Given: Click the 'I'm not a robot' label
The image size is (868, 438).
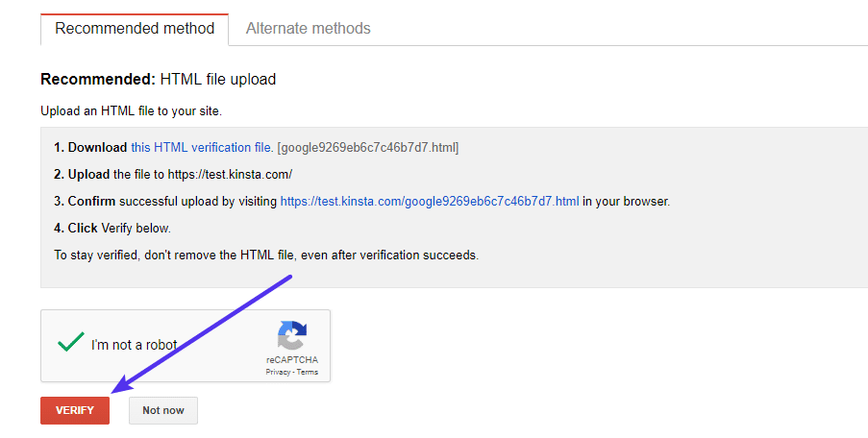Looking at the screenshot, I should pos(135,345).
